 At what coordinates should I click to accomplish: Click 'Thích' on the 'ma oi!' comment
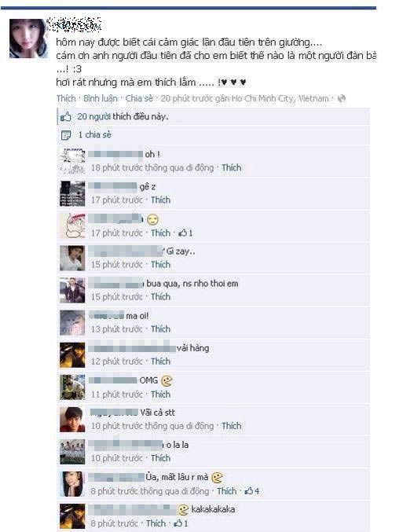click(x=160, y=328)
